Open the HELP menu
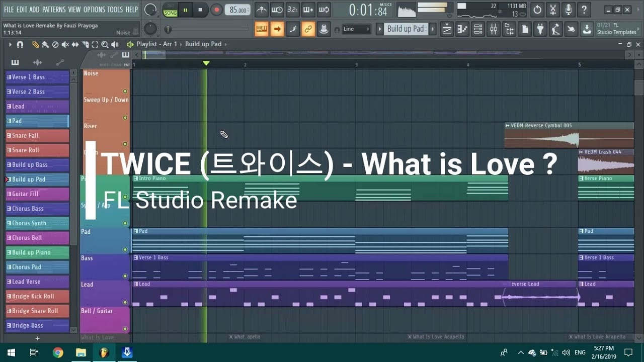Image resolution: width=644 pixels, height=362 pixels. point(132,10)
